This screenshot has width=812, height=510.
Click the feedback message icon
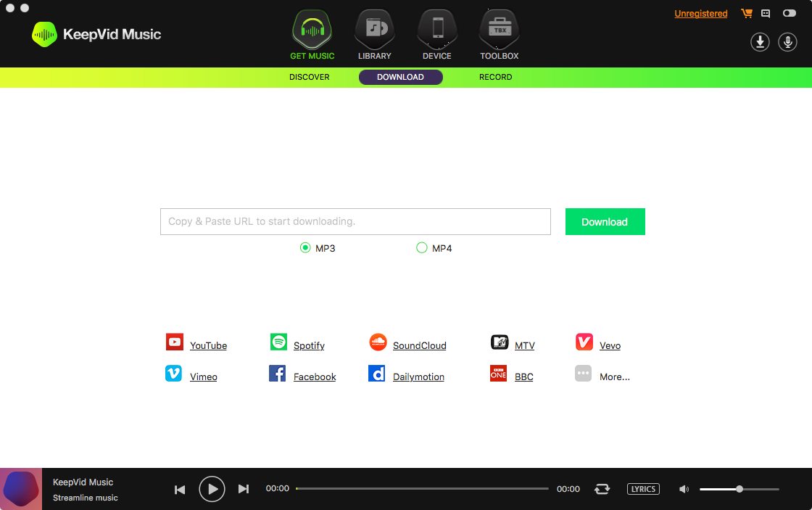pyautogui.click(x=766, y=14)
